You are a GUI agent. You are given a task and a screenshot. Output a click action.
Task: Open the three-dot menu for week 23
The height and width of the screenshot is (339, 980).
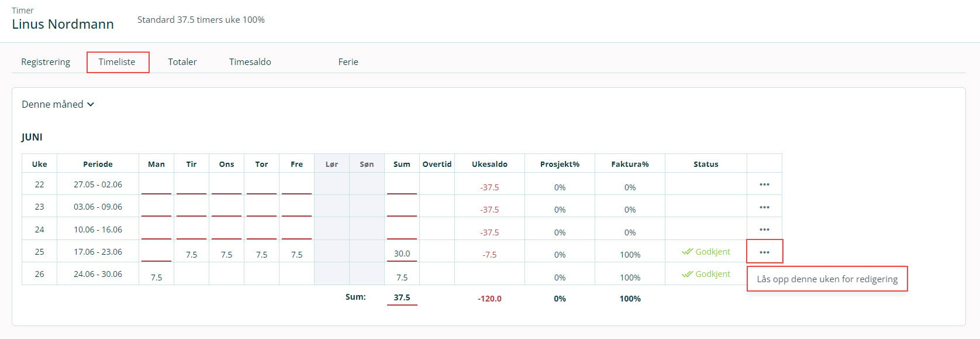[764, 207]
